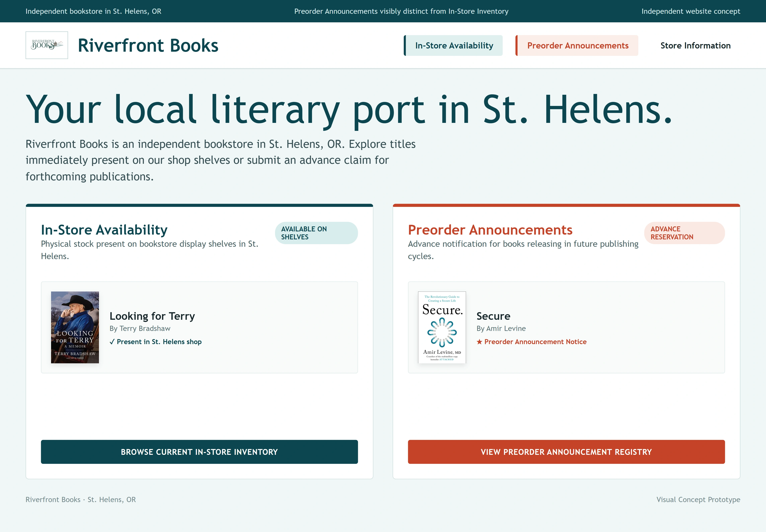This screenshot has width=766, height=532.
Task: Click 'Riverfront Books · St. Helens, OR' footer text
Action: (81, 499)
